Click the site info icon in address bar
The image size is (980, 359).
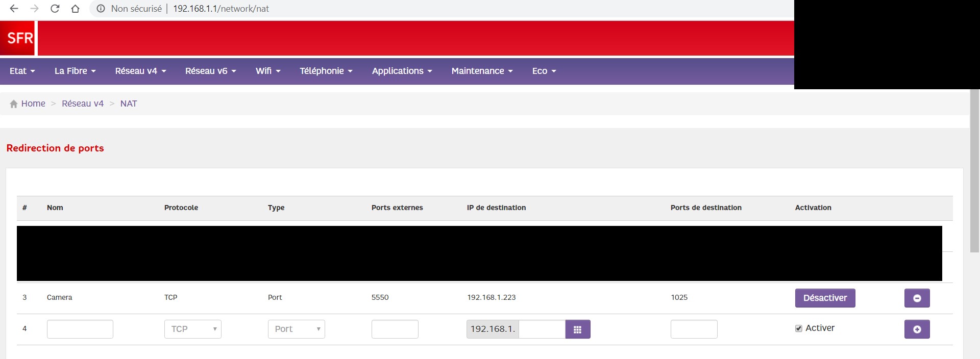pos(101,9)
